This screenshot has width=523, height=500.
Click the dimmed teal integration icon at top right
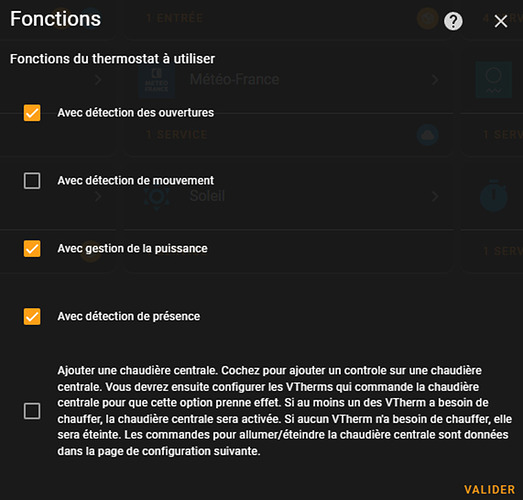coord(494,80)
